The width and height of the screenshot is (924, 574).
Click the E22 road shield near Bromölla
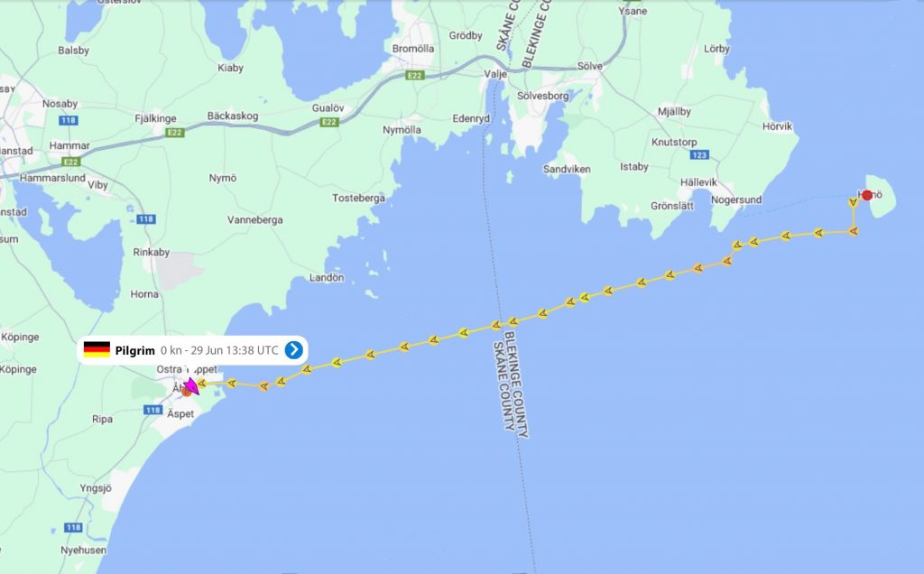pyautogui.click(x=415, y=76)
